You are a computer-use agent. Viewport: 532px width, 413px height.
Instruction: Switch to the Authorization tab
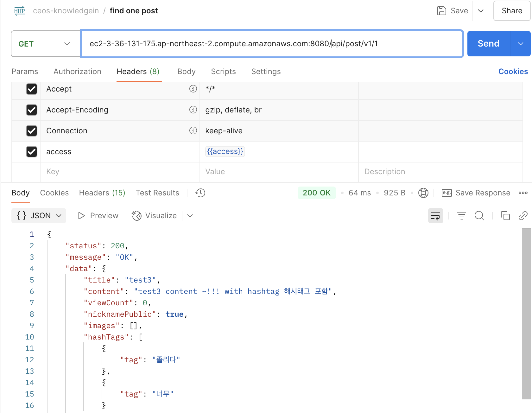77,72
